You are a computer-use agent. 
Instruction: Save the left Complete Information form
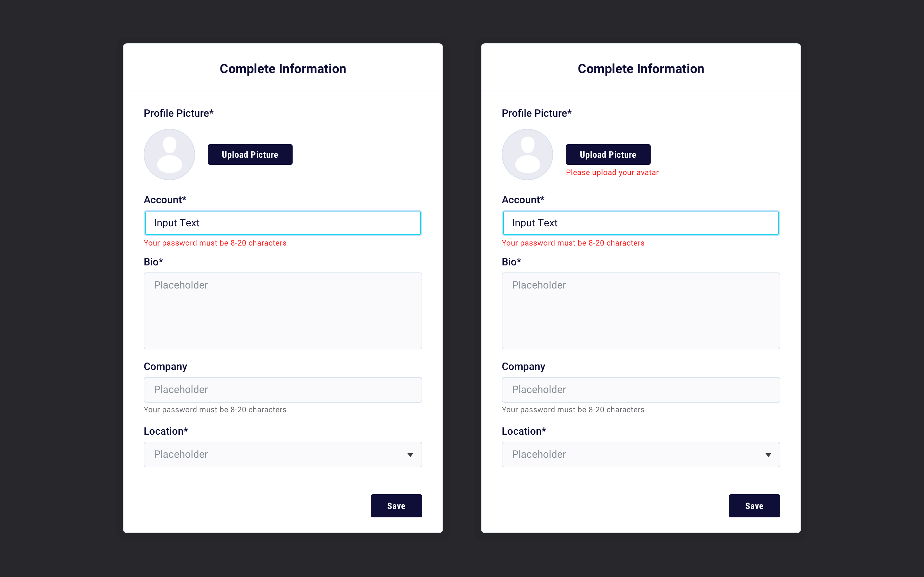tap(396, 506)
